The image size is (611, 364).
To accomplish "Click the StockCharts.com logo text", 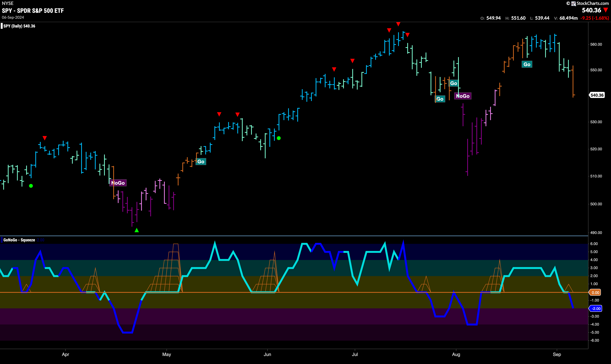I will pyautogui.click(x=592, y=3).
